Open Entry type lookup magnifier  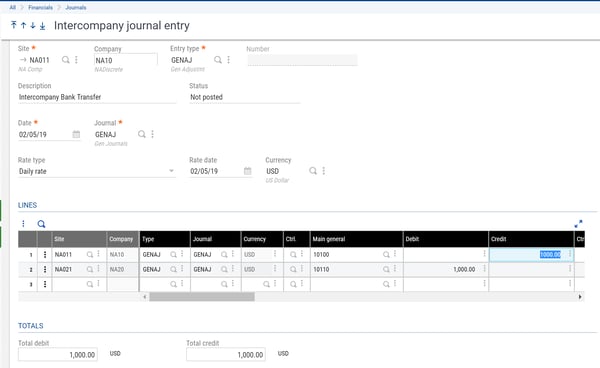(x=218, y=60)
